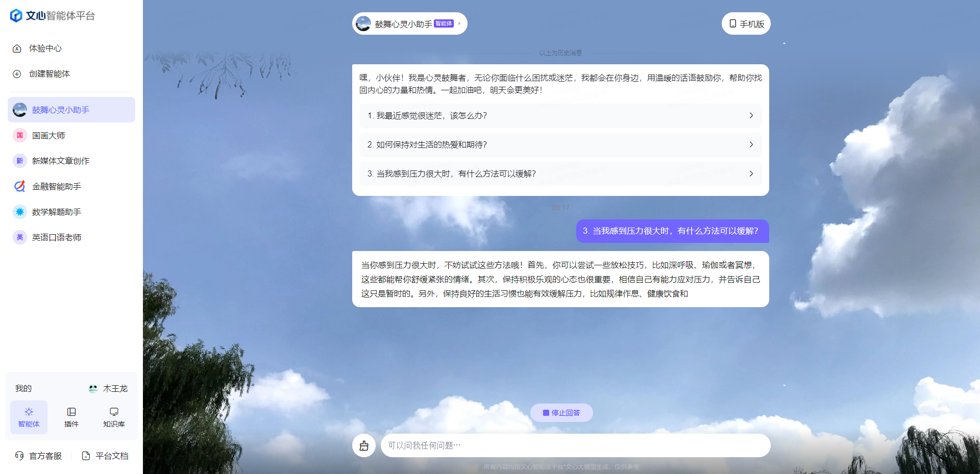Viewport: 980px width, 474px height.
Task: Focus the 可以问我任何问题 input field
Action: 576,445
